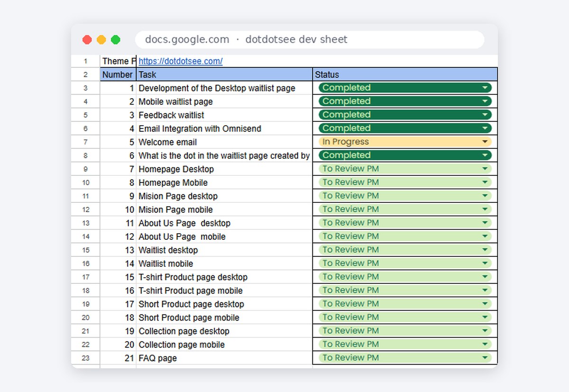Select the 'T-shirt Product page mobile' cell
The width and height of the screenshot is (569, 392).
coord(224,291)
